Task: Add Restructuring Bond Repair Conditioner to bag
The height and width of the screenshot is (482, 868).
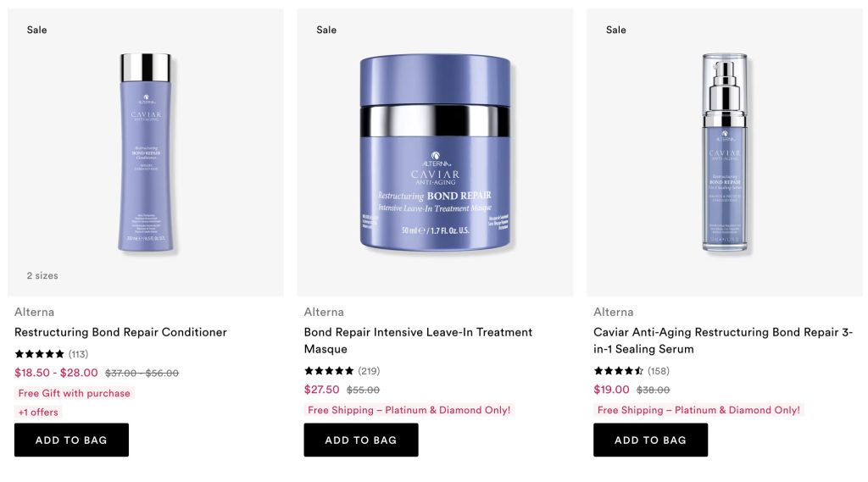Action: click(x=71, y=440)
